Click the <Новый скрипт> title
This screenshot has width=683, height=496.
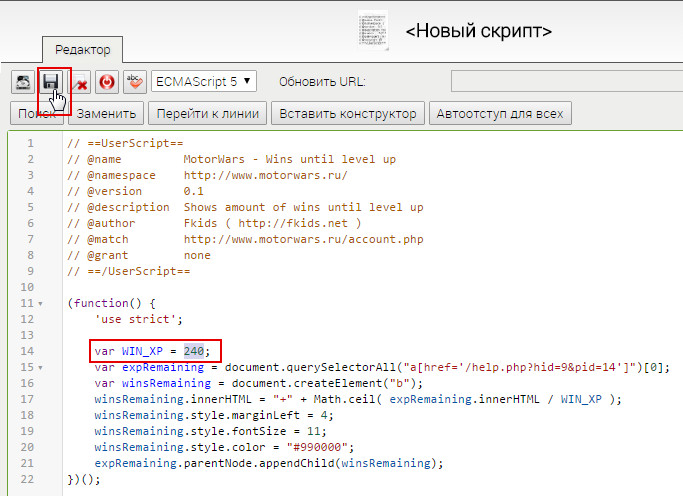coord(478,31)
